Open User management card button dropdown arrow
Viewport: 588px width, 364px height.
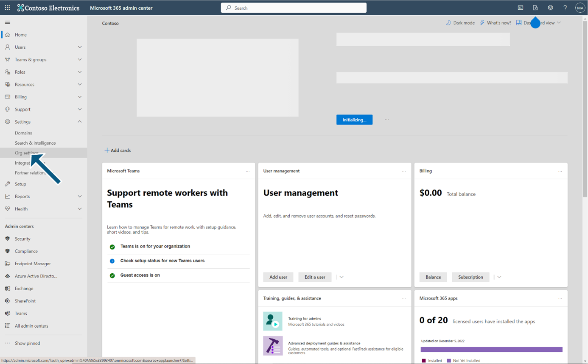[x=342, y=277]
